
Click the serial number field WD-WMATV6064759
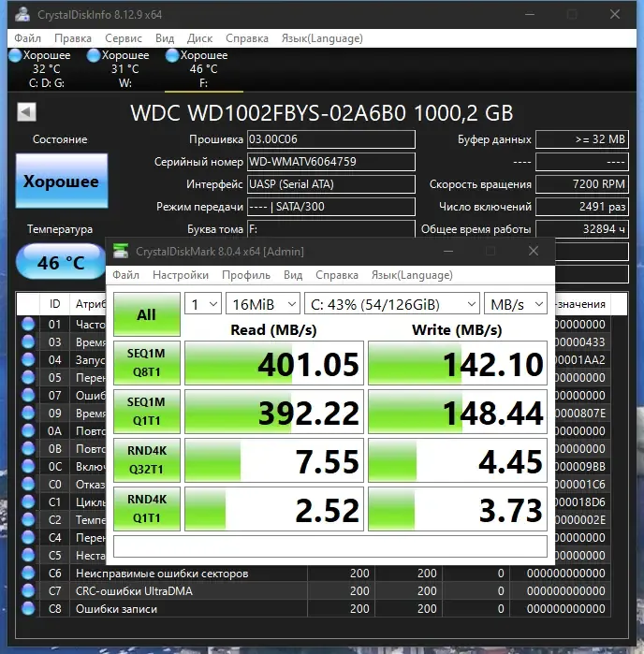coord(331,162)
